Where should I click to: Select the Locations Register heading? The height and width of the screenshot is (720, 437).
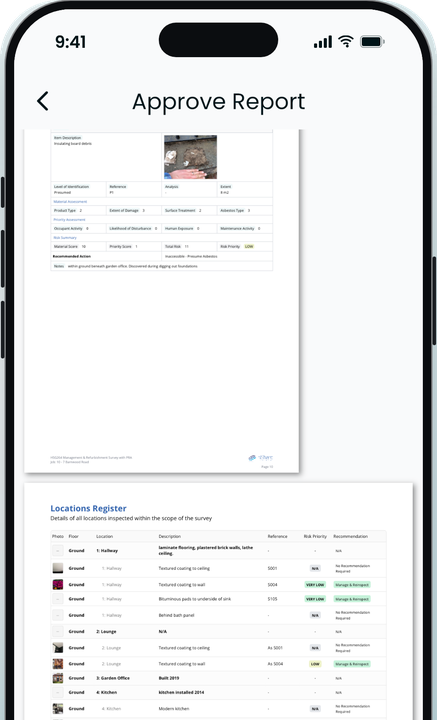coord(88,508)
